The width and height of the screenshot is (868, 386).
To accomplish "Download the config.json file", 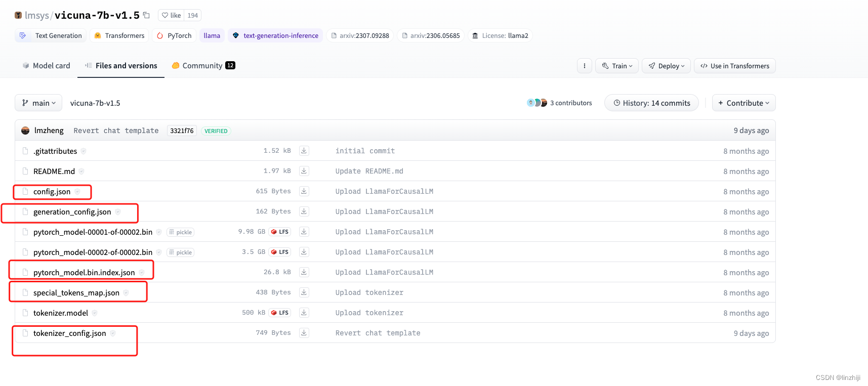I will pyautogui.click(x=304, y=191).
